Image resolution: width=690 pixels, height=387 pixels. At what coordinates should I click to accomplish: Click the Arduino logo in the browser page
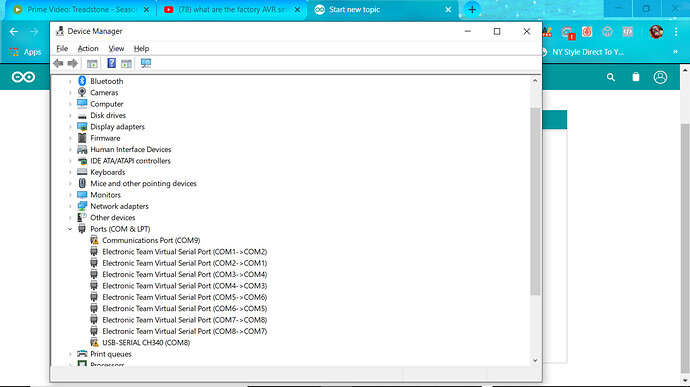[x=23, y=77]
